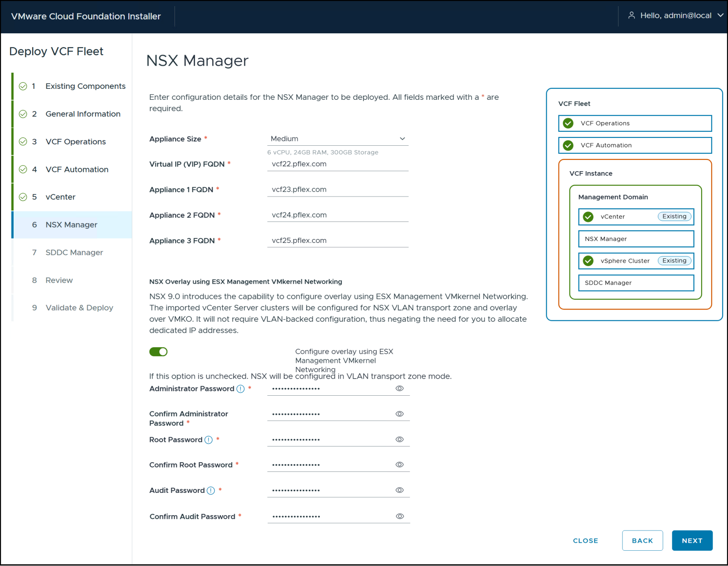728x566 pixels.
Task: Click green check icon on vSphere Cluster card
Action: tap(588, 261)
